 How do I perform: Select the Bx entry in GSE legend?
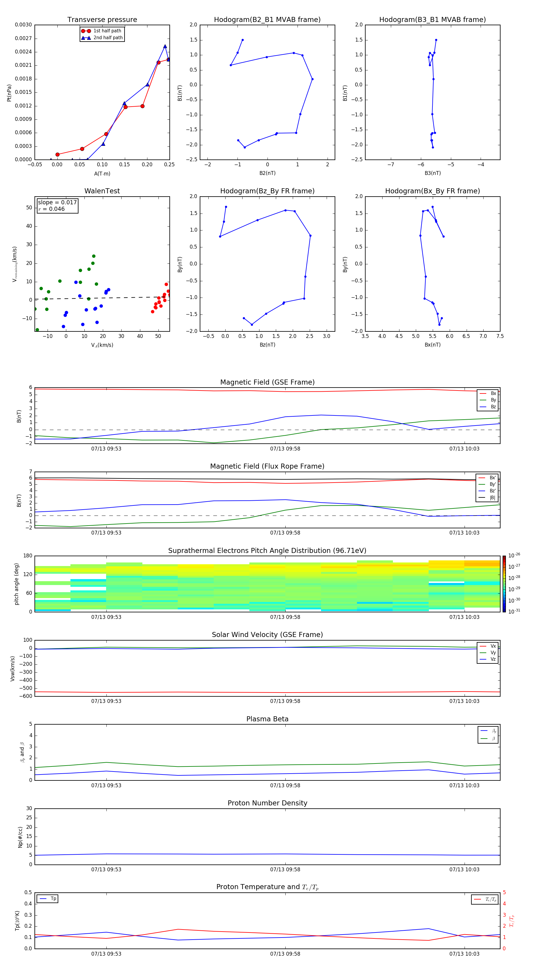tap(488, 393)
